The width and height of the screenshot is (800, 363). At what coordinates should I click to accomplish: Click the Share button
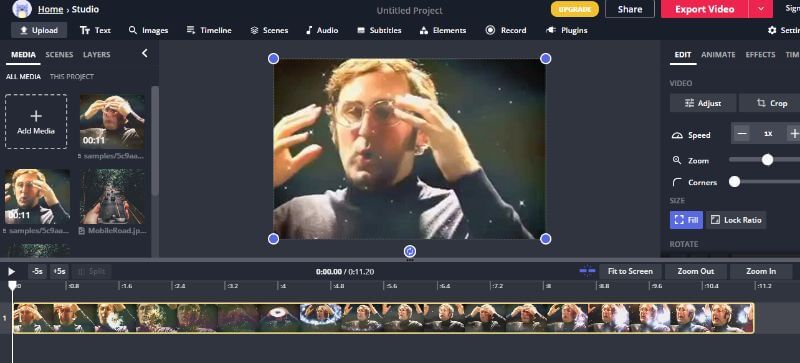click(630, 9)
